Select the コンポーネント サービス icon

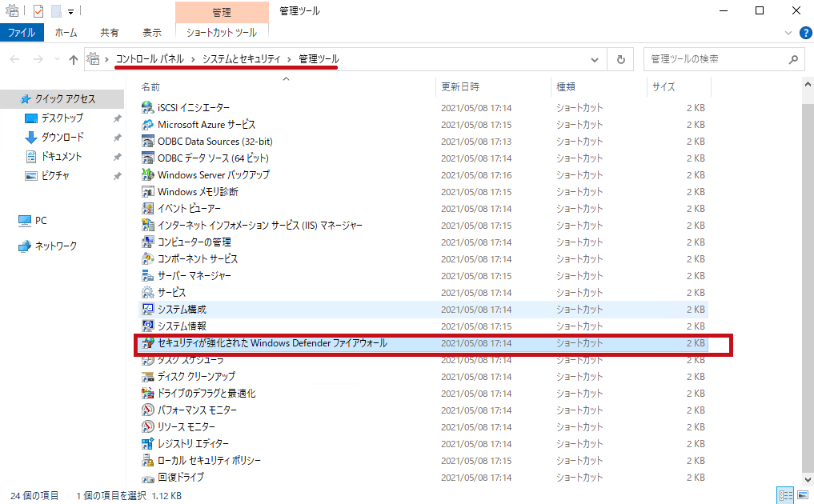pyautogui.click(x=147, y=259)
